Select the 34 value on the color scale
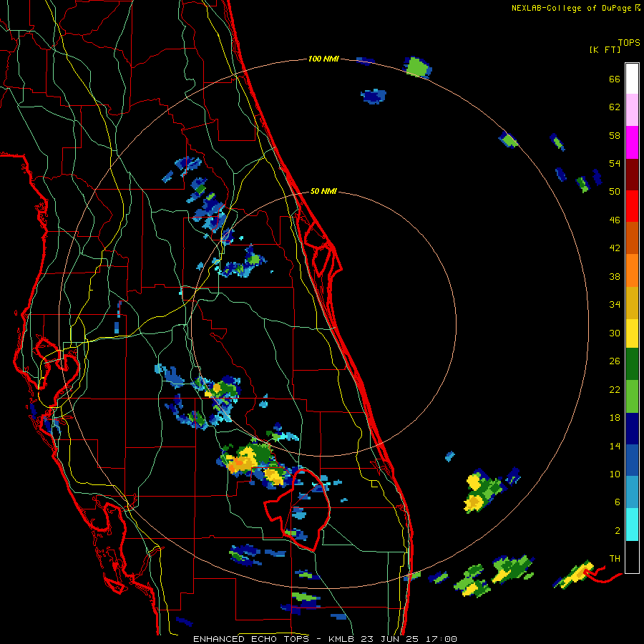This screenshot has height=644, width=644. click(615, 304)
